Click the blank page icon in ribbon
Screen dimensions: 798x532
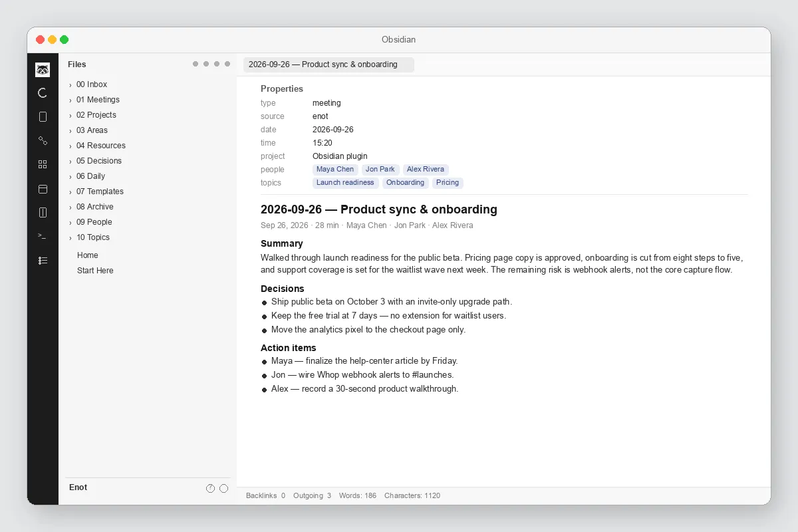[x=43, y=117]
